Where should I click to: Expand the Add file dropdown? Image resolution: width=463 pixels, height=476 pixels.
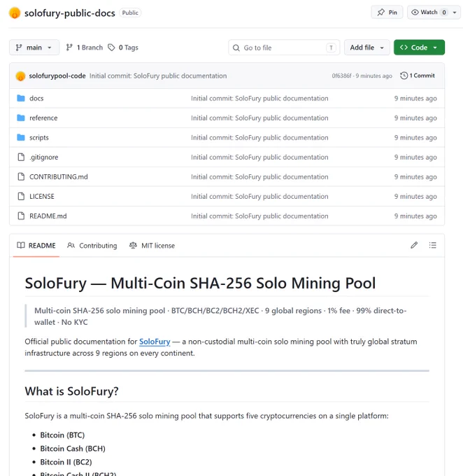click(366, 48)
